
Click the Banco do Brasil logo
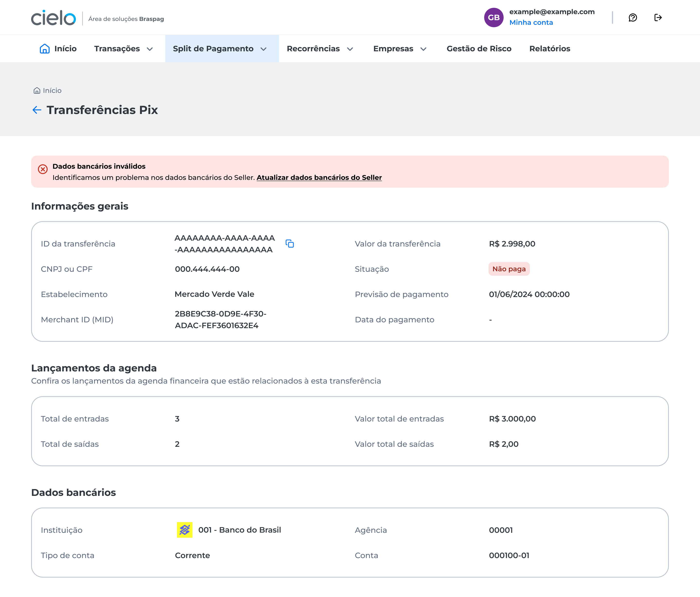(184, 530)
